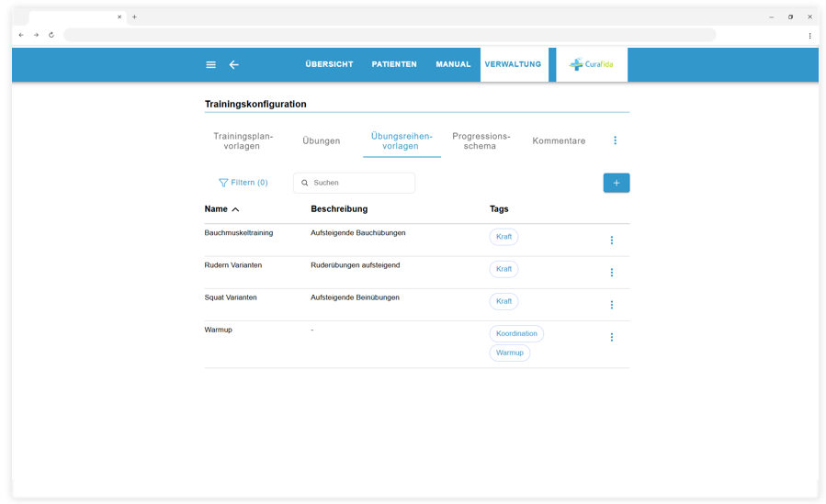Open the ÜBERSICHT navigation item
This screenshot has width=826, height=504.
coord(329,64)
